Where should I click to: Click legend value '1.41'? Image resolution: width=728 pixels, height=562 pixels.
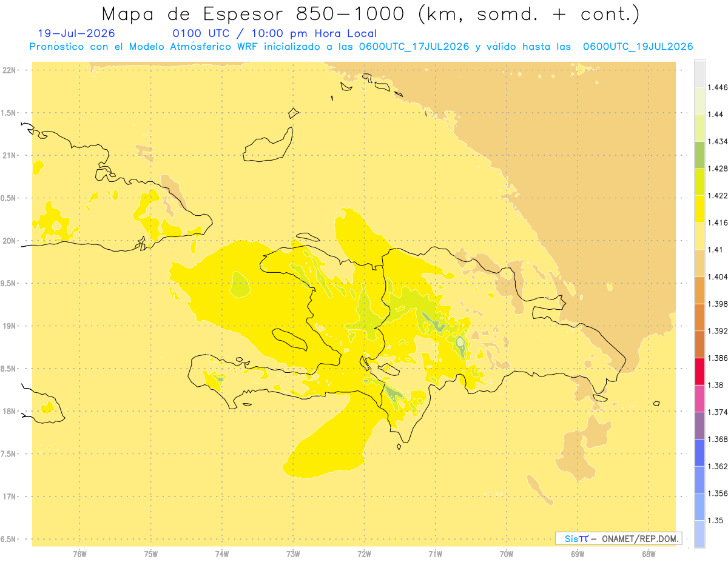click(716, 250)
